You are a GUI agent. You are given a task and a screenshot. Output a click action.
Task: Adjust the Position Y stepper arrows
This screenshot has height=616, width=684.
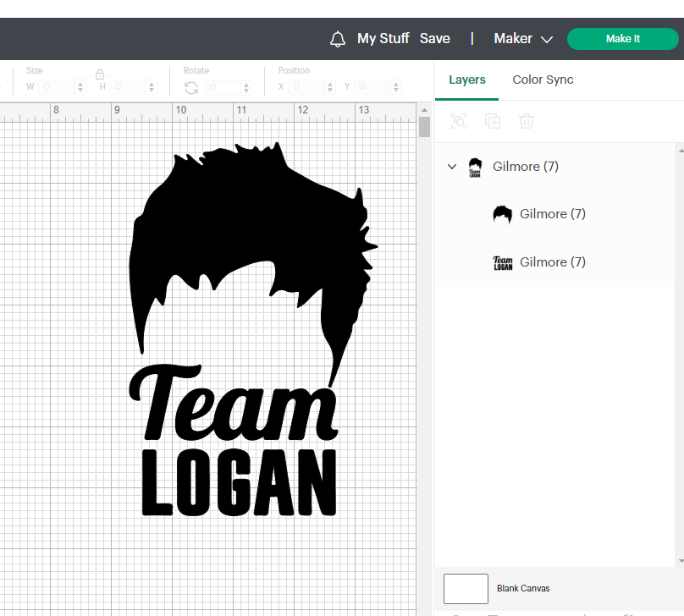click(396, 87)
